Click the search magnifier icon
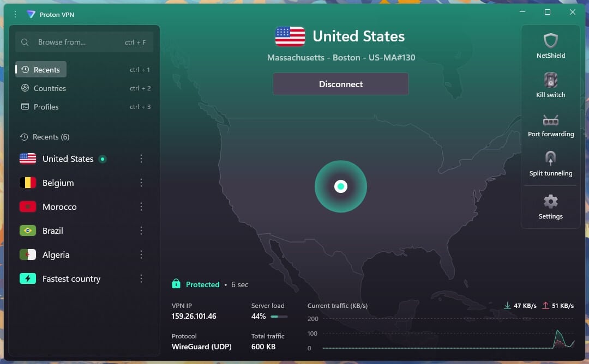Screen dimensions: 589x364 click(x=25, y=42)
